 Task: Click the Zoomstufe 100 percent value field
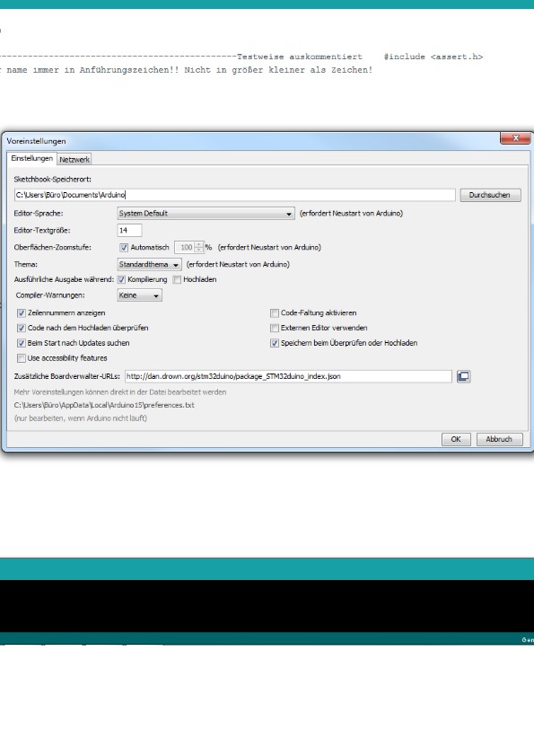[x=185, y=247]
